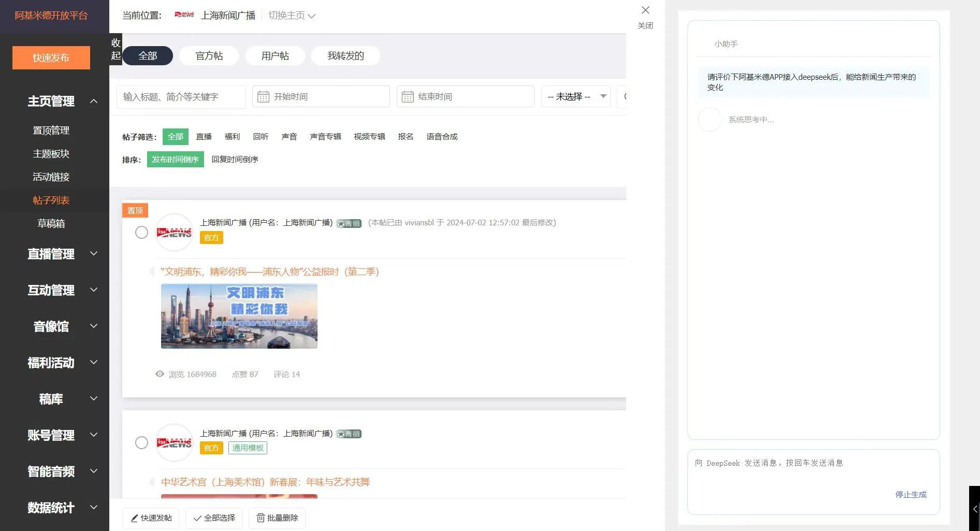This screenshot has height=531, width=980.
Task: Click the checkmark icon on 全部选择
Action: [197, 518]
